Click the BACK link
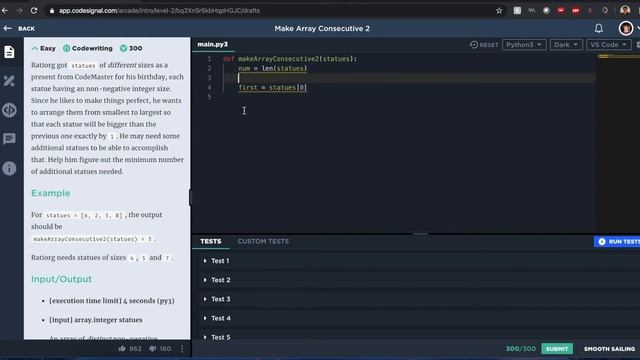Viewport: 640px width, 360px height. click(27, 29)
